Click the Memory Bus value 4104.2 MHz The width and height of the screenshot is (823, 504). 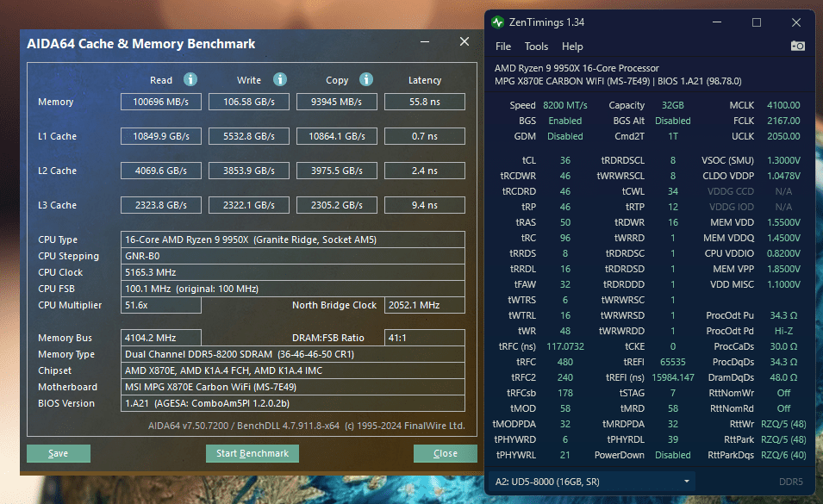click(x=160, y=338)
